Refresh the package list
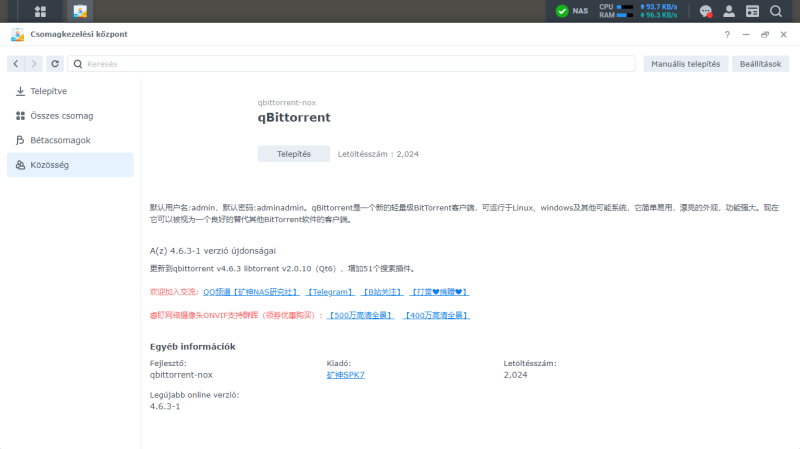The image size is (800, 449). tap(55, 64)
